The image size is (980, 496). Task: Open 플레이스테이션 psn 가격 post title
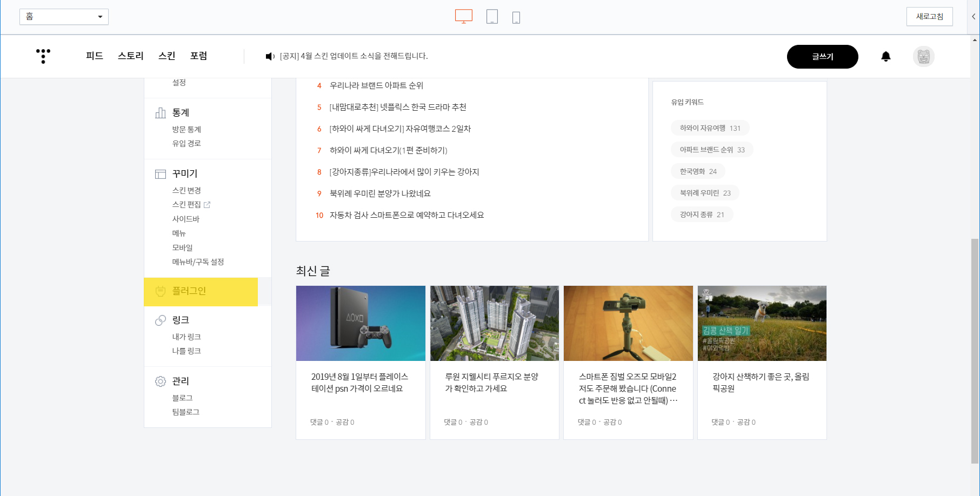(359, 383)
